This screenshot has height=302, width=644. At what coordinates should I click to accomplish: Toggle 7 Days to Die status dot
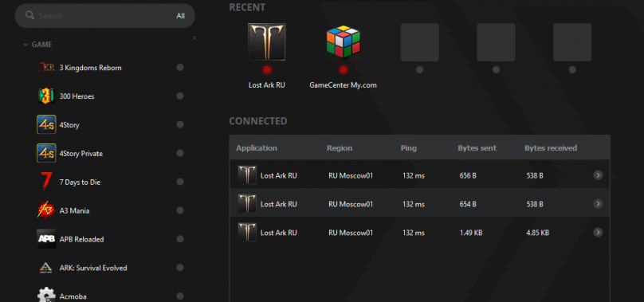pos(180,182)
